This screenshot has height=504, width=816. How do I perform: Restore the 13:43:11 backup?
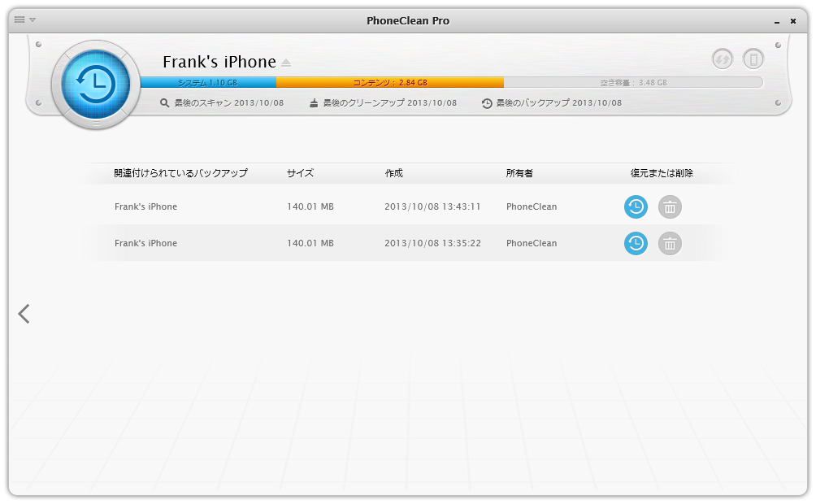tap(636, 206)
